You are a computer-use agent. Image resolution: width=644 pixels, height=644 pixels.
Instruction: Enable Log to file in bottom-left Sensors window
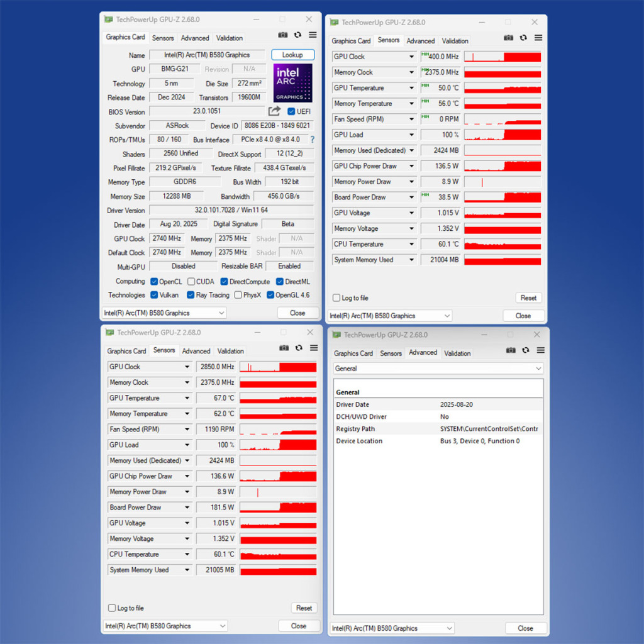(x=112, y=608)
